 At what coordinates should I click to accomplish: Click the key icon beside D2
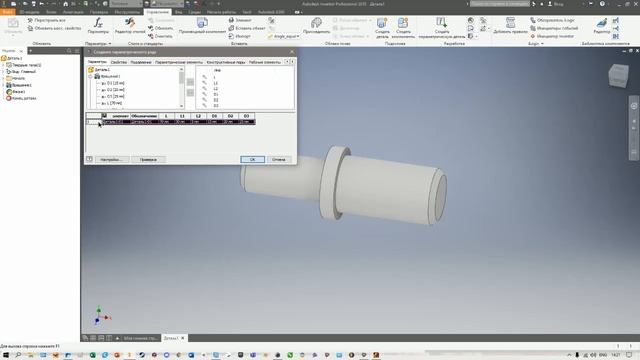click(x=204, y=100)
